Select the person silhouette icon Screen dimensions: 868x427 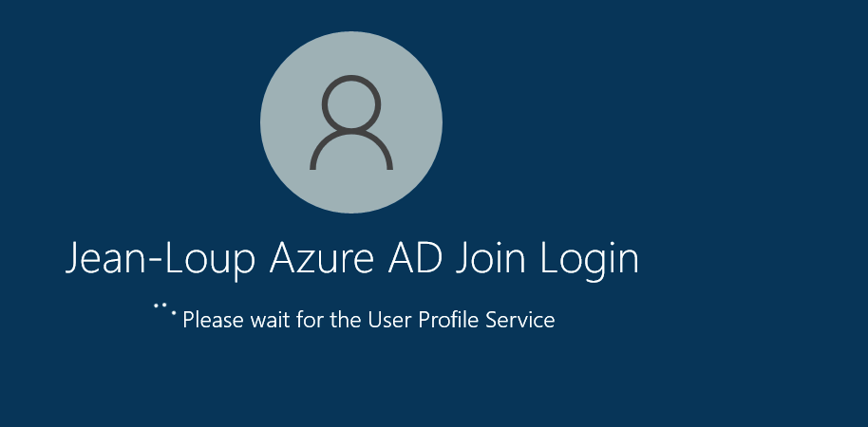[x=351, y=122]
